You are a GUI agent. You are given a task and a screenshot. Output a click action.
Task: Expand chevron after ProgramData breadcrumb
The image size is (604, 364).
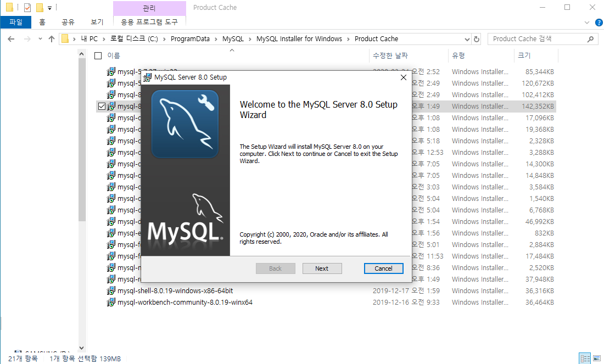(x=216, y=39)
